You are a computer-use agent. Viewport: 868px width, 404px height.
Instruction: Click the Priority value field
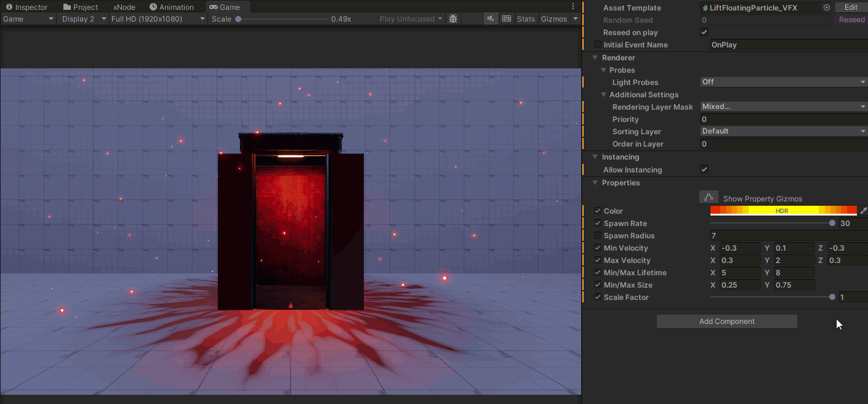pos(784,119)
